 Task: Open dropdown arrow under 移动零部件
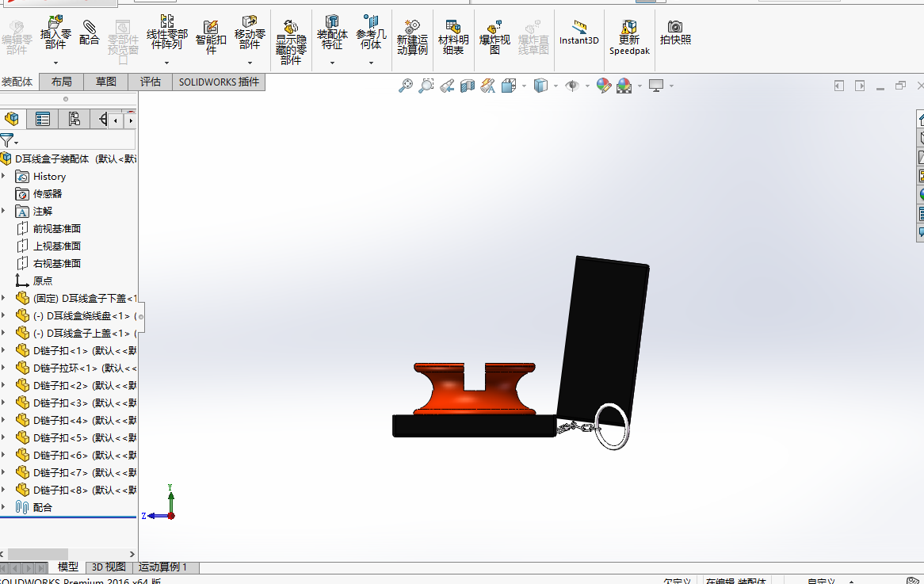[x=250, y=63]
